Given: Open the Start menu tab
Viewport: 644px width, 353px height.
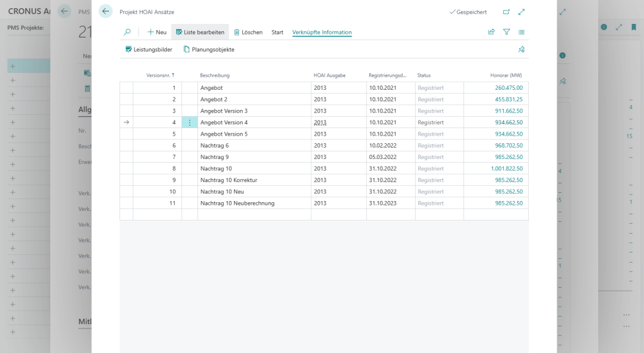Looking at the screenshot, I should tap(277, 32).
